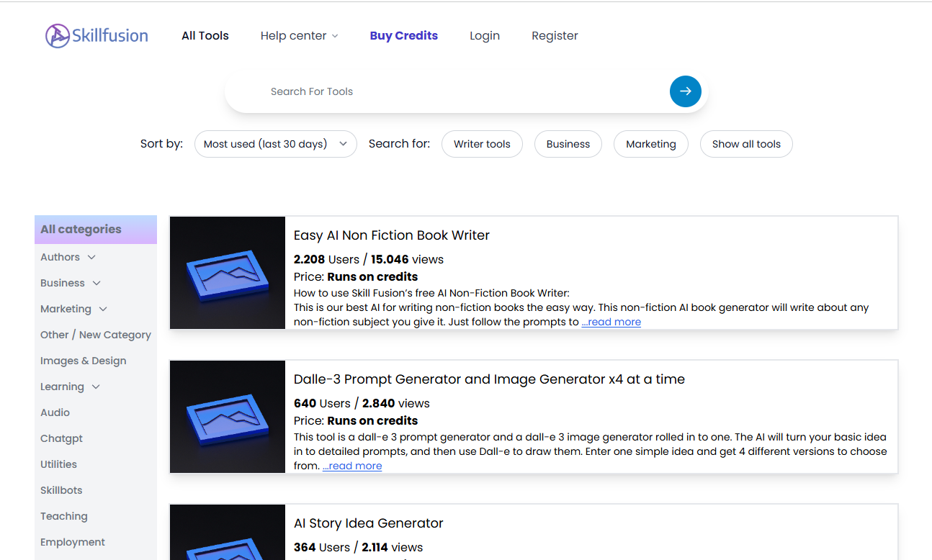Expand the Business category in sidebar
The height and width of the screenshot is (560, 932).
tap(97, 284)
